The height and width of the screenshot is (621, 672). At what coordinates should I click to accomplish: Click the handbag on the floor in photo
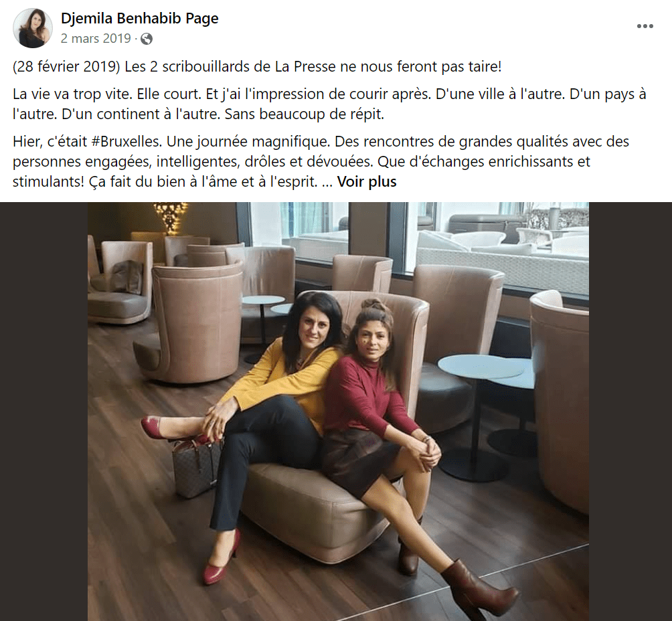(x=197, y=467)
